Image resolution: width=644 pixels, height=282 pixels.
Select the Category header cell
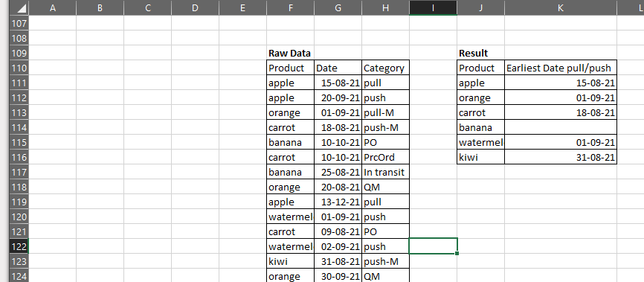click(x=385, y=68)
